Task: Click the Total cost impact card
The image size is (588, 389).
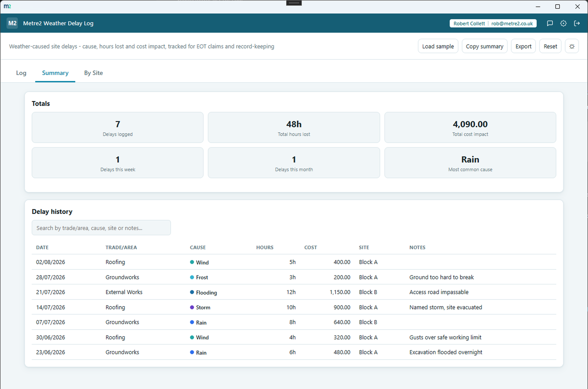Action: pos(470,127)
